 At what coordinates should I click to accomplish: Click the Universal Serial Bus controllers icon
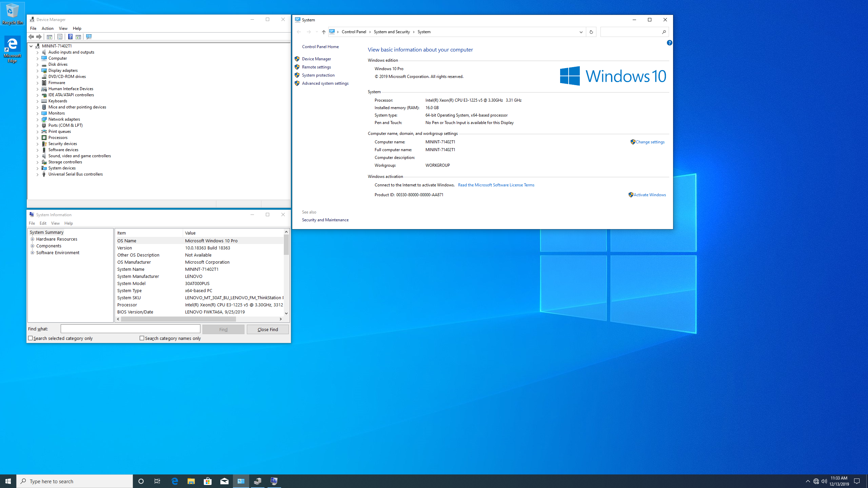point(44,174)
